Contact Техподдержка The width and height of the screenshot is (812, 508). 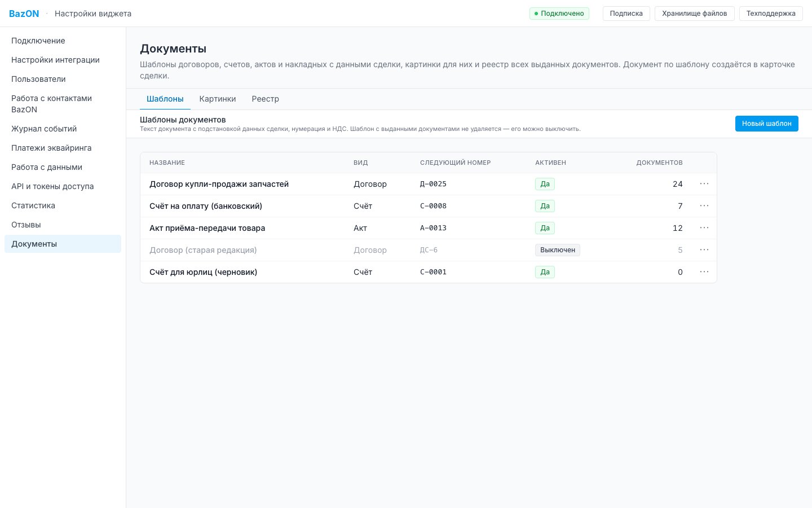click(x=771, y=14)
